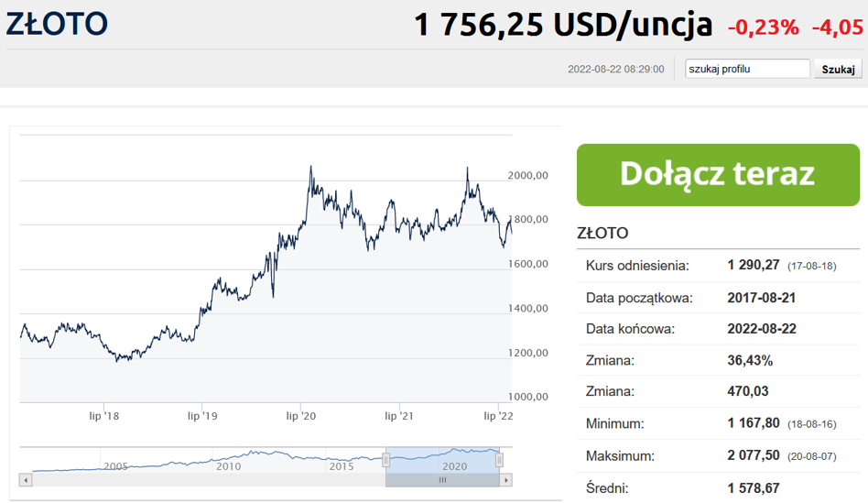Focus the "szukaj profilu" search field
This screenshot has width=868, height=503.
click(x=748, y=69)
